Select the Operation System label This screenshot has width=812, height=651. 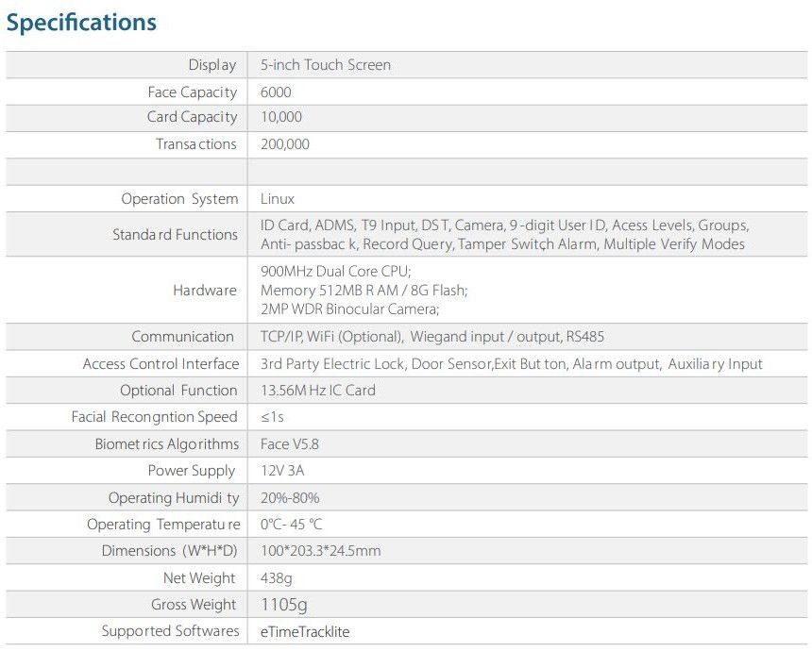click(179, 199)
